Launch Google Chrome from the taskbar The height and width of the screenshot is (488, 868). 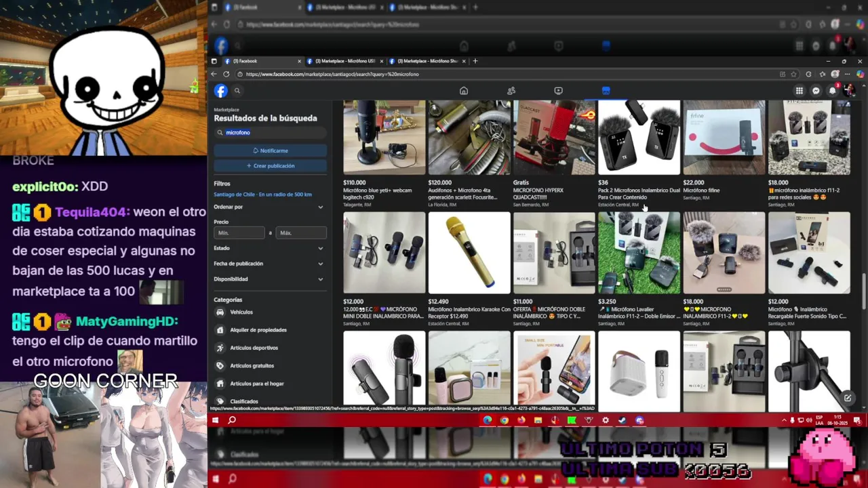click(504, 420)
